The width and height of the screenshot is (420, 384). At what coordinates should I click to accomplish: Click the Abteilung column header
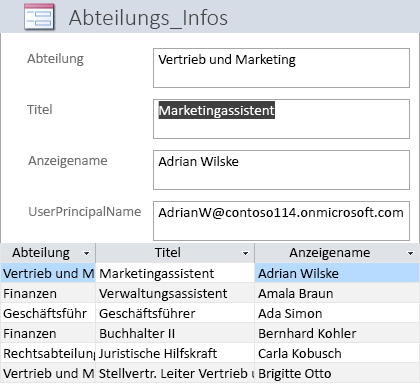pos(48,253)
